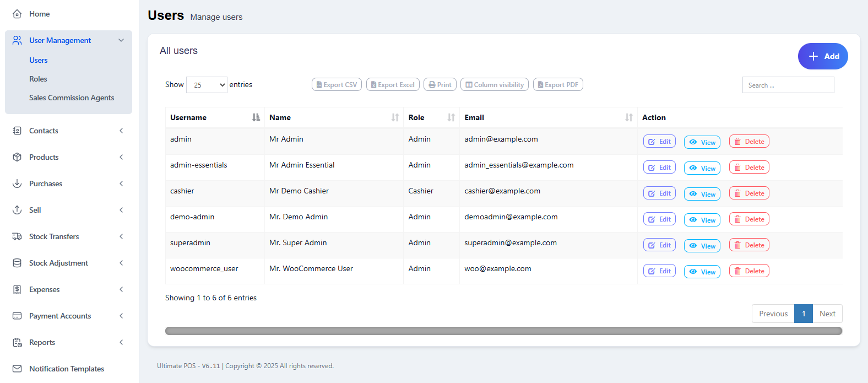
Task: Edit the superadmin user
Action: (x=659, y=245)
